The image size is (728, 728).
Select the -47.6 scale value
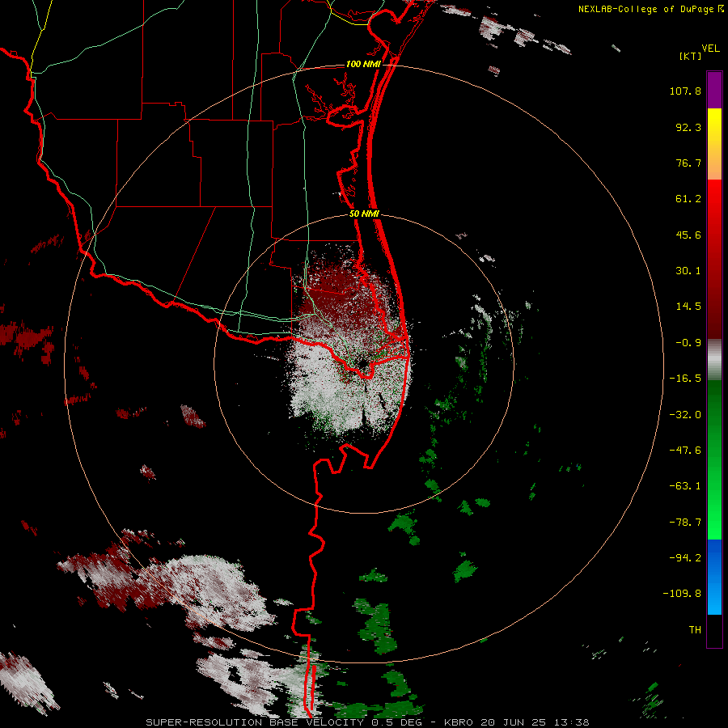click(685, 451)
